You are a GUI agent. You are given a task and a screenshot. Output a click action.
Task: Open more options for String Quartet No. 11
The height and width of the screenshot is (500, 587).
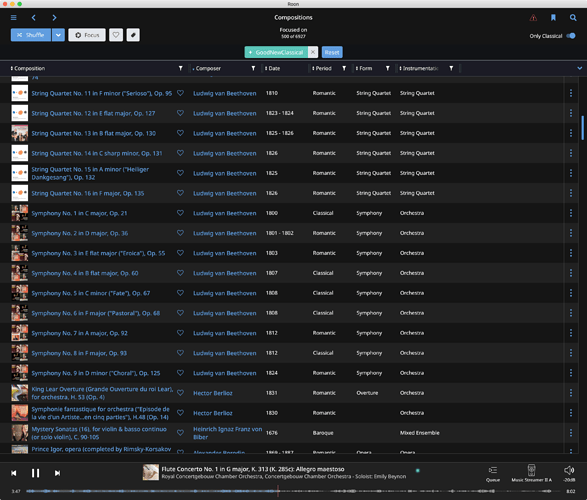[x=571, y=93]
